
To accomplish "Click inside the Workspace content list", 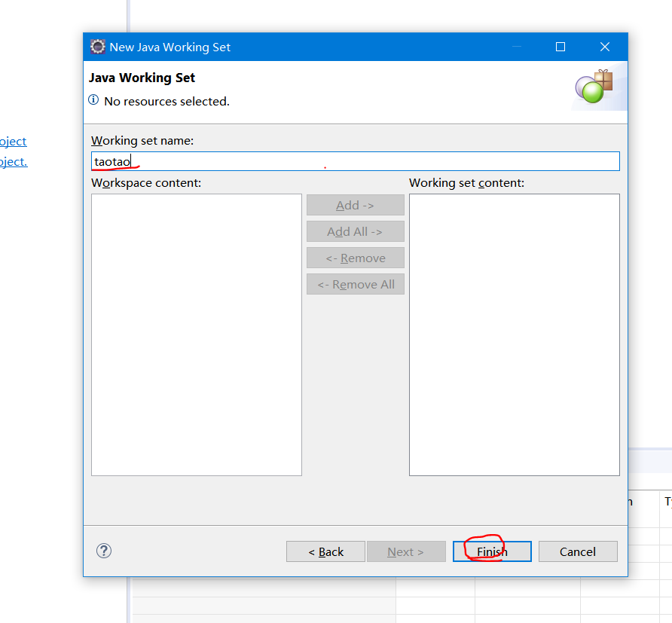I will (197, 334).
